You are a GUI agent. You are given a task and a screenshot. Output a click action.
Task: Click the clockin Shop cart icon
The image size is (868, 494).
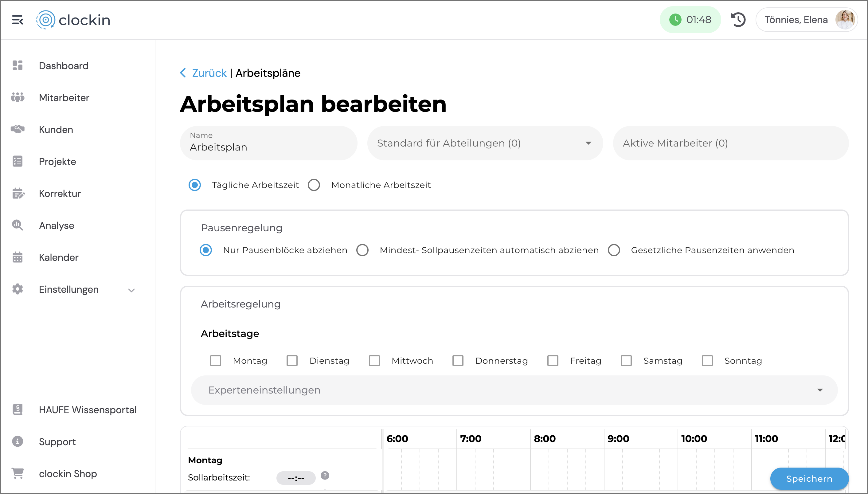(x=17, y=473)
